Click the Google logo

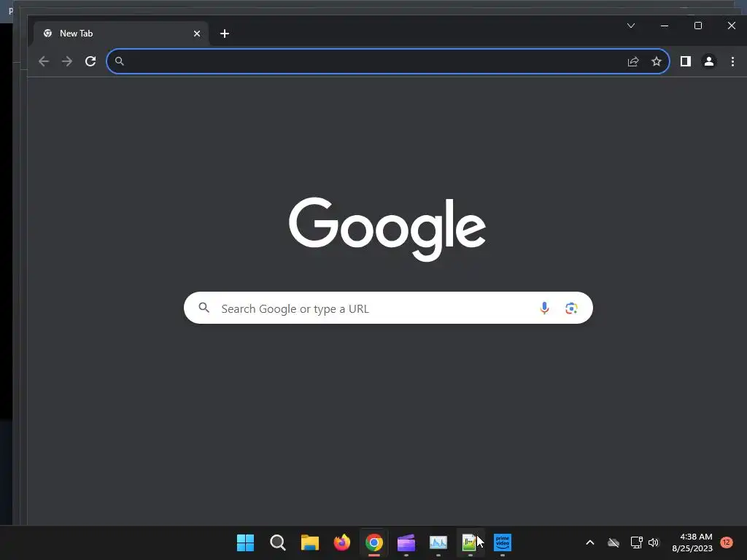click(387, 229)
